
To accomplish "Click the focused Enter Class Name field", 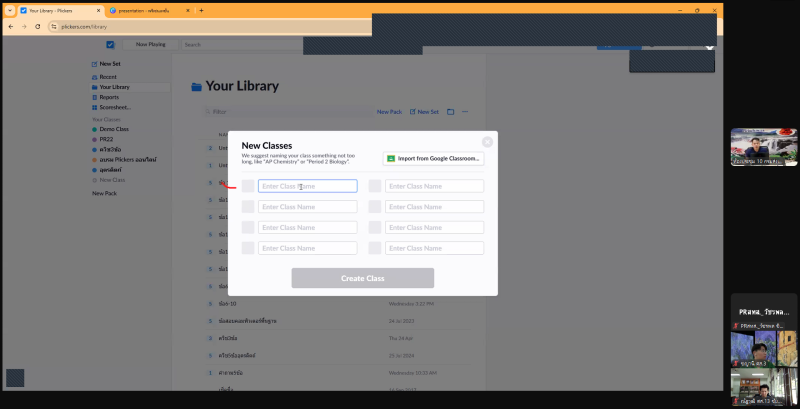I will [x=308, y=186].
